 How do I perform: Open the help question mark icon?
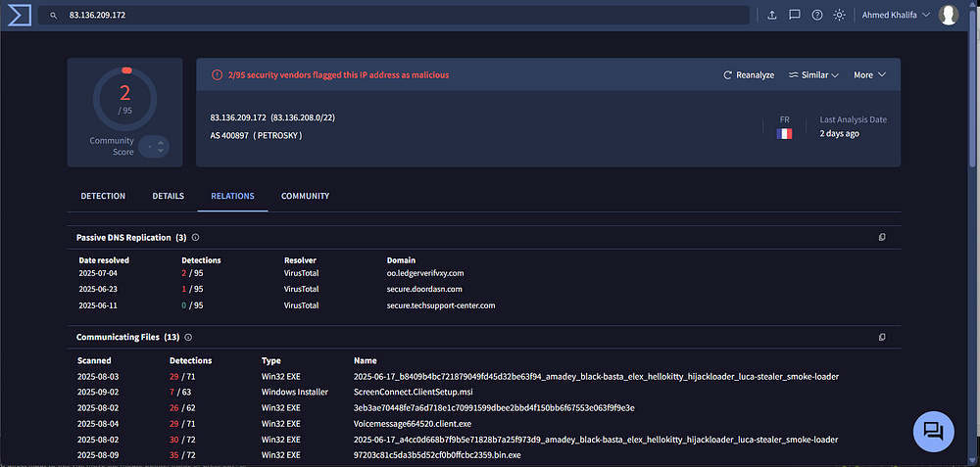(817, 15)
